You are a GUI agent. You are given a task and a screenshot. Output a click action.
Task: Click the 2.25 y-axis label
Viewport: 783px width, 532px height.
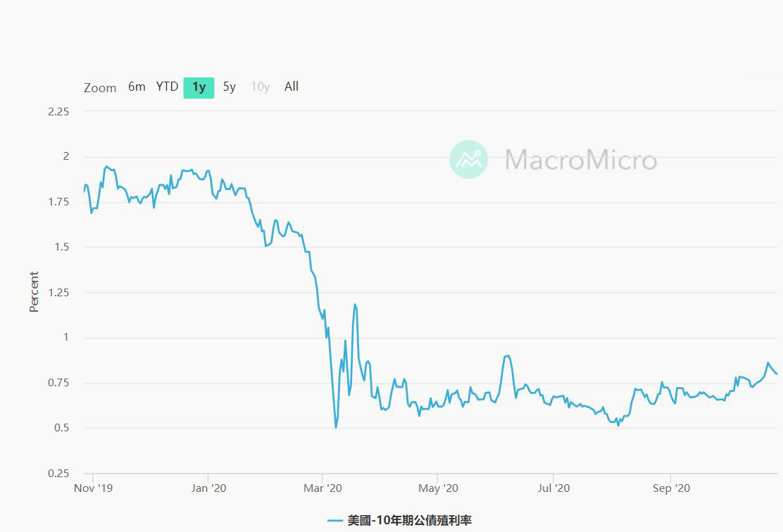click(x=58, y=111)
